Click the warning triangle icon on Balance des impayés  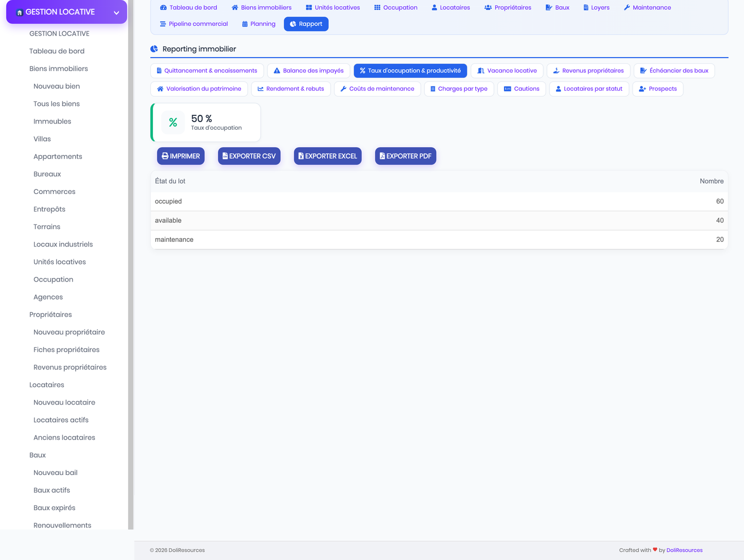click(x=277, y=71)
